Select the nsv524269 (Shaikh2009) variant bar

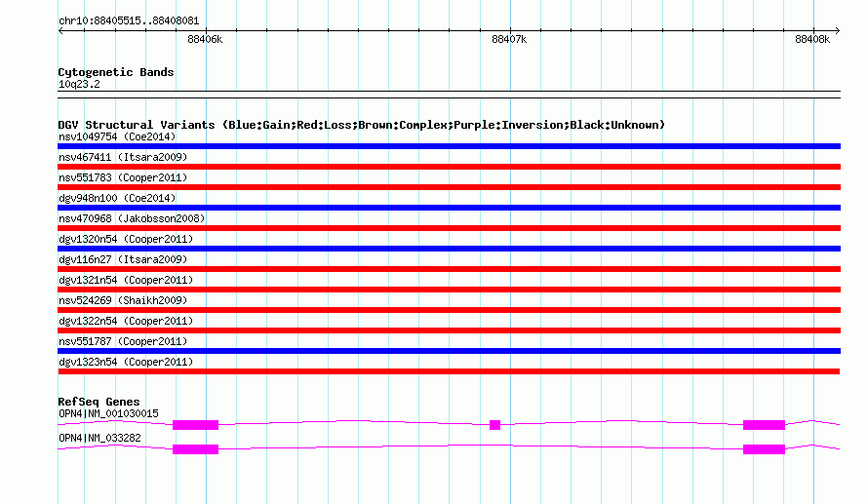pyautogui.click(x=449, y=310)
